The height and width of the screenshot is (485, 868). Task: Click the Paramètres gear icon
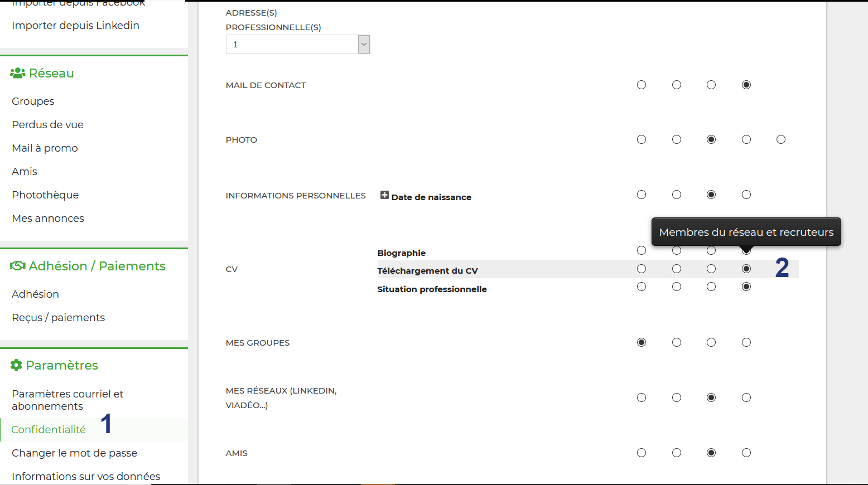[x=16, y=365]
